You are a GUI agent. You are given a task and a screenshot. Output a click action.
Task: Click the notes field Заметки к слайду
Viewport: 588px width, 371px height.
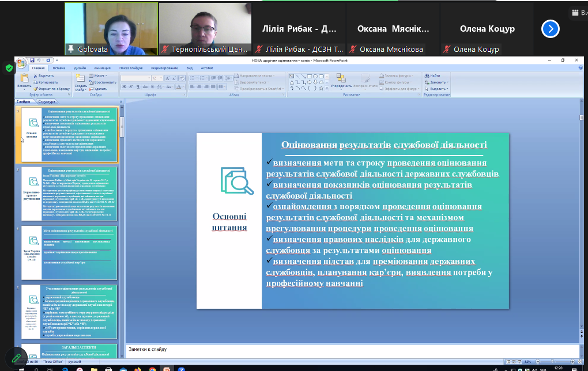tap(352, 351)
